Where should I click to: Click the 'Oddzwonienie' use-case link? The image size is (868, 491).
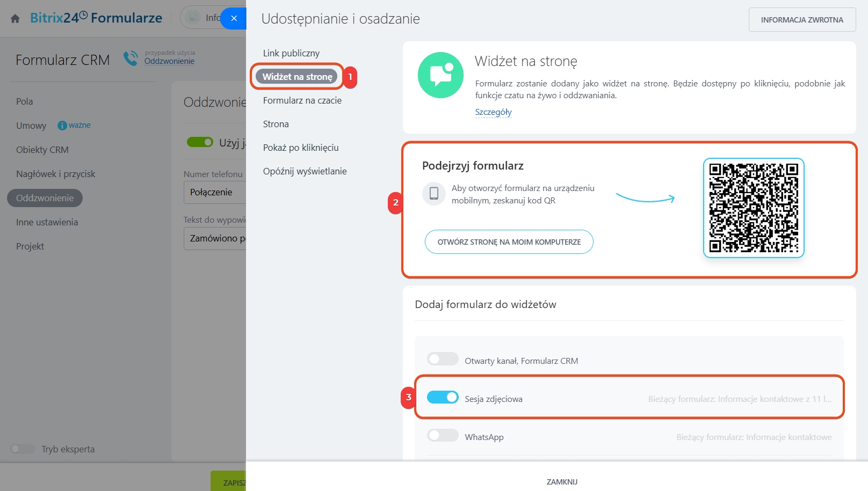[x=169, y=61]
